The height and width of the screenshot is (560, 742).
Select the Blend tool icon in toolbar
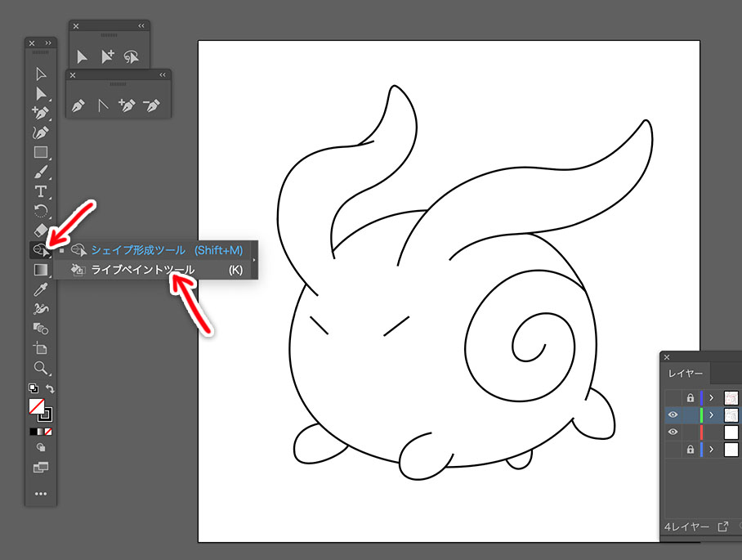[x=41, y=328]
